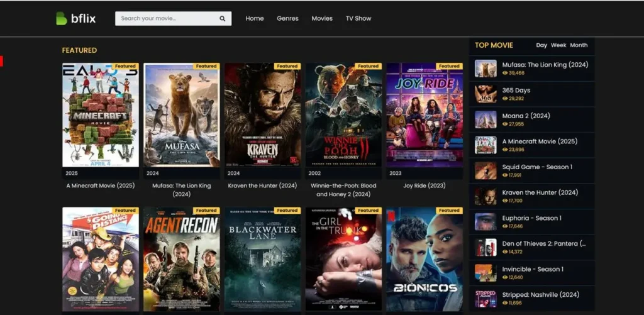Open the Mufasa featured poster

pyautogui.click(x=182, y=114)
